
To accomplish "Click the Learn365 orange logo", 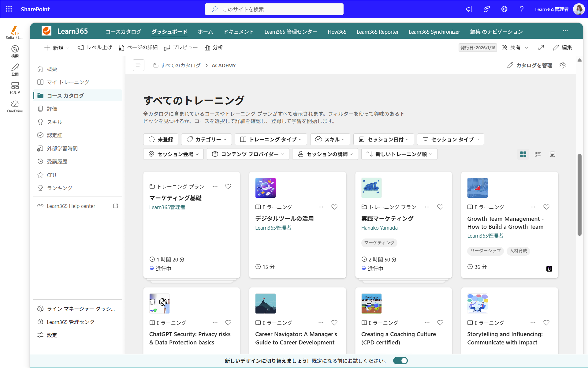I will click(x=47, y=31).
